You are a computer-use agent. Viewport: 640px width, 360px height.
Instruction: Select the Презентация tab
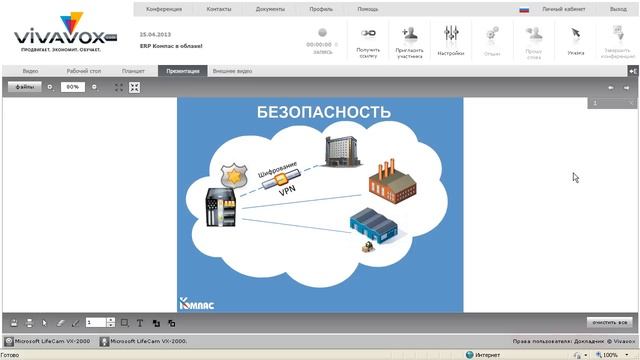point(183,71)
